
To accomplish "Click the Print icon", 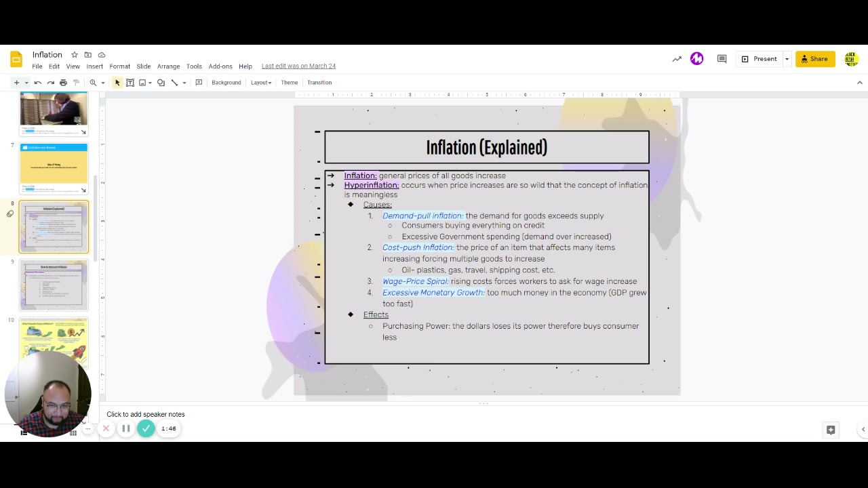I will pos(63,83).
